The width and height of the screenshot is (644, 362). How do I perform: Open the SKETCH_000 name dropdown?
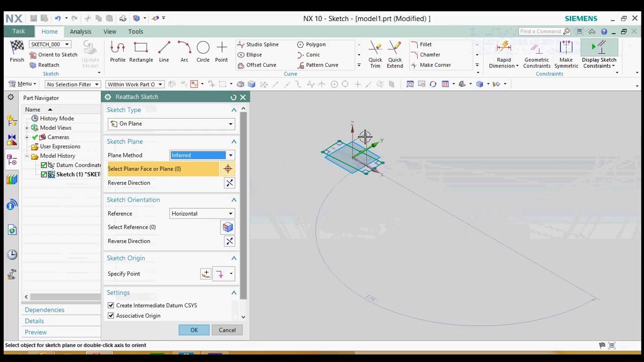coord(49,44)
